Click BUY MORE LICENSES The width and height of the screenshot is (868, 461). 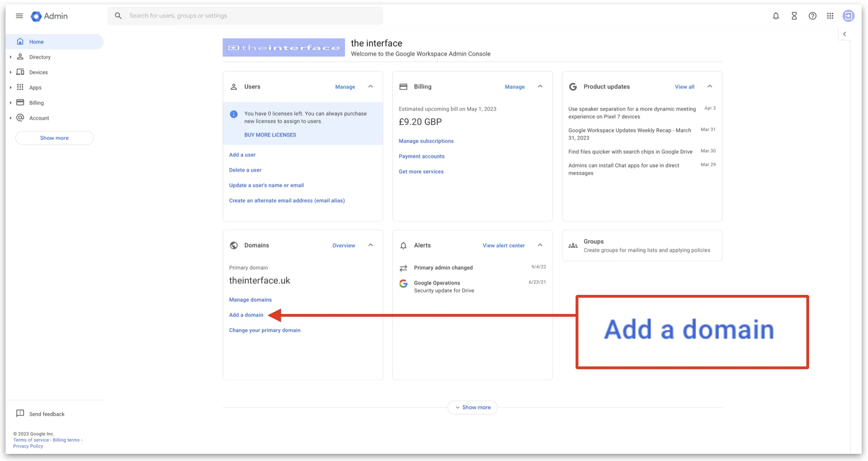coord(270,135)
